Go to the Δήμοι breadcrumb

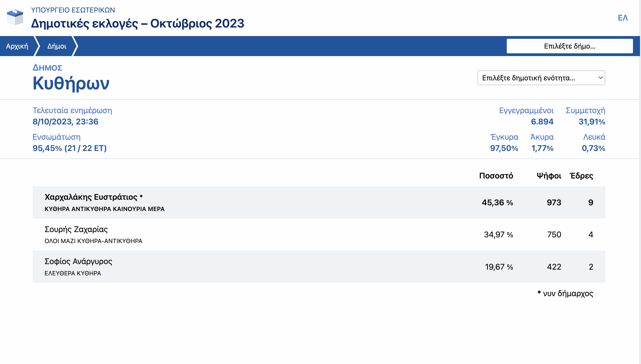tap(57, 46)
